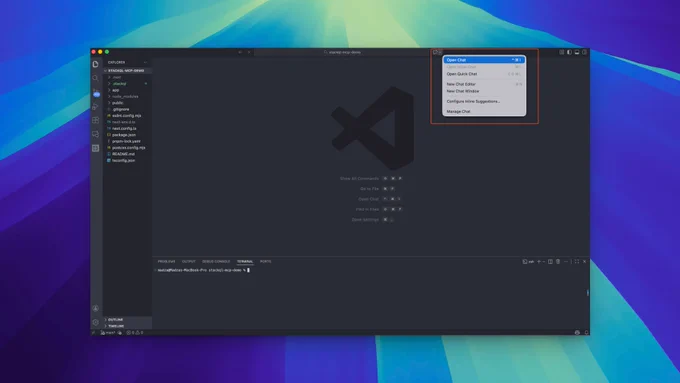Open the terminal launch profile dropdown
This screenshot has height=383, width=680.
pyautogui.click(x=544, y=262)
